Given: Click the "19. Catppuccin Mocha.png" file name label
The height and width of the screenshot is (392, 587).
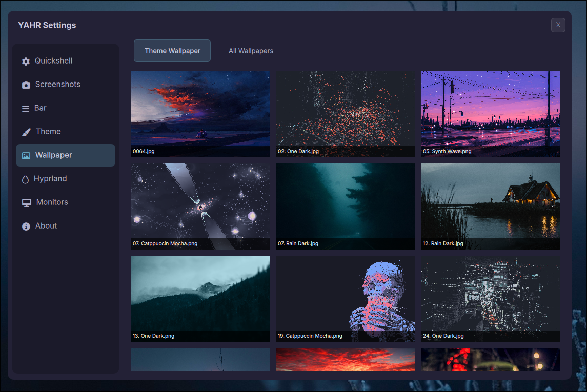Looking at the screenshot, I should [310, 336].
